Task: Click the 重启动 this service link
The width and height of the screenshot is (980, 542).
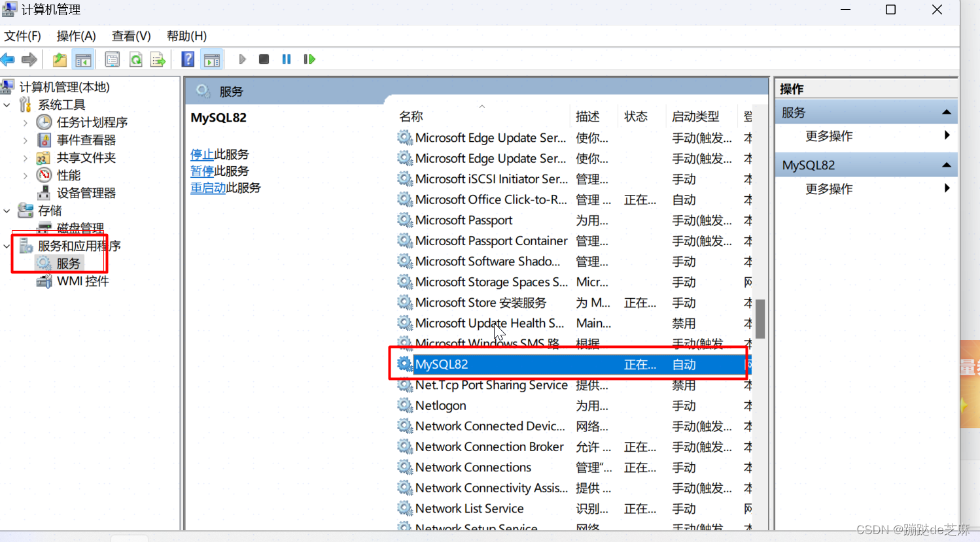Action: pos(208,188)
